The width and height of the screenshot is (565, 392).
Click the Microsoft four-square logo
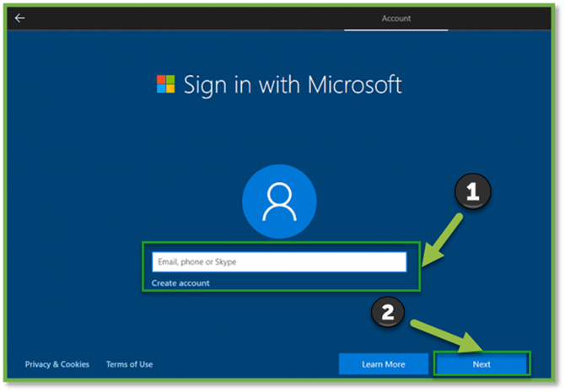point(165,84)
